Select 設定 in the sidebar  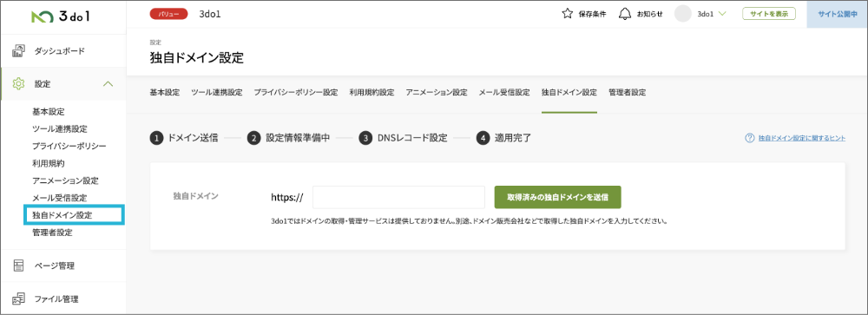coord(42,84)
